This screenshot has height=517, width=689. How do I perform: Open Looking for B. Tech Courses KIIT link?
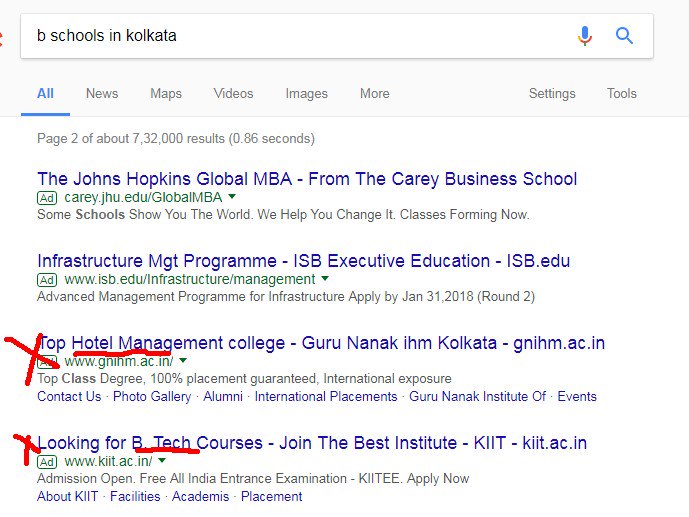click(312, 443)
